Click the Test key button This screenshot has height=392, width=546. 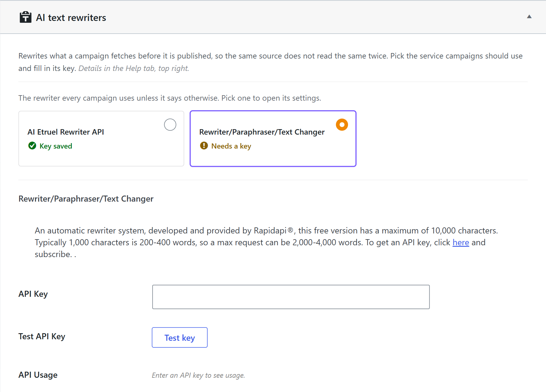tap(179, 337)
